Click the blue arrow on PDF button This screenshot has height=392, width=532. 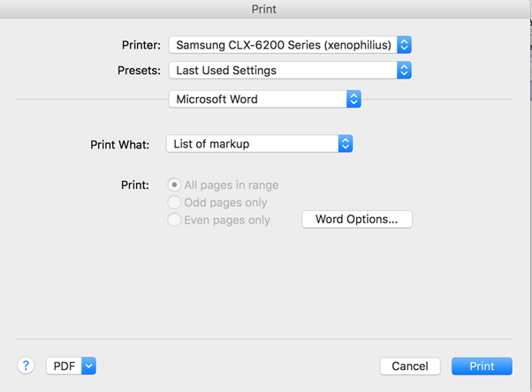pos(89,366)
